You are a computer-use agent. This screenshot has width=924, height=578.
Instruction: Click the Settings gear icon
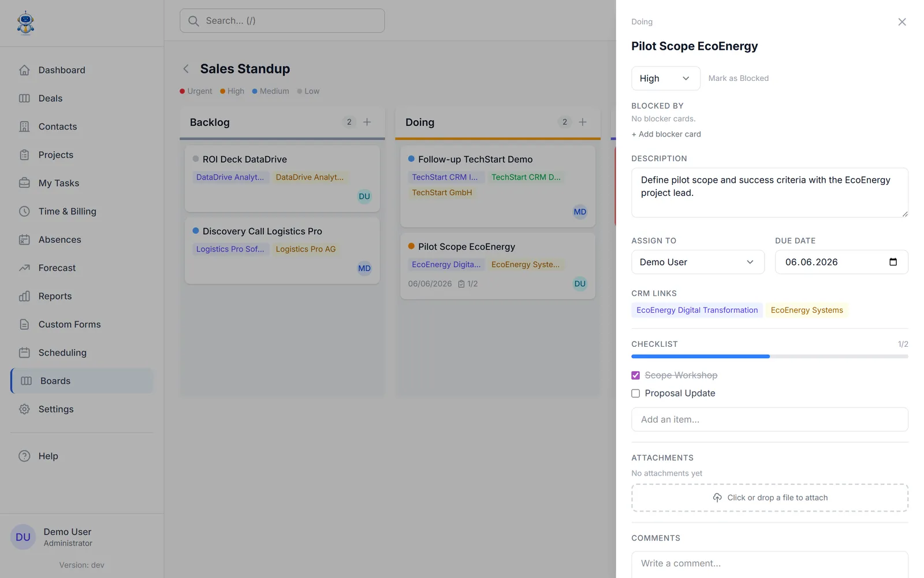pyautogui.click(x=24, y=409)
